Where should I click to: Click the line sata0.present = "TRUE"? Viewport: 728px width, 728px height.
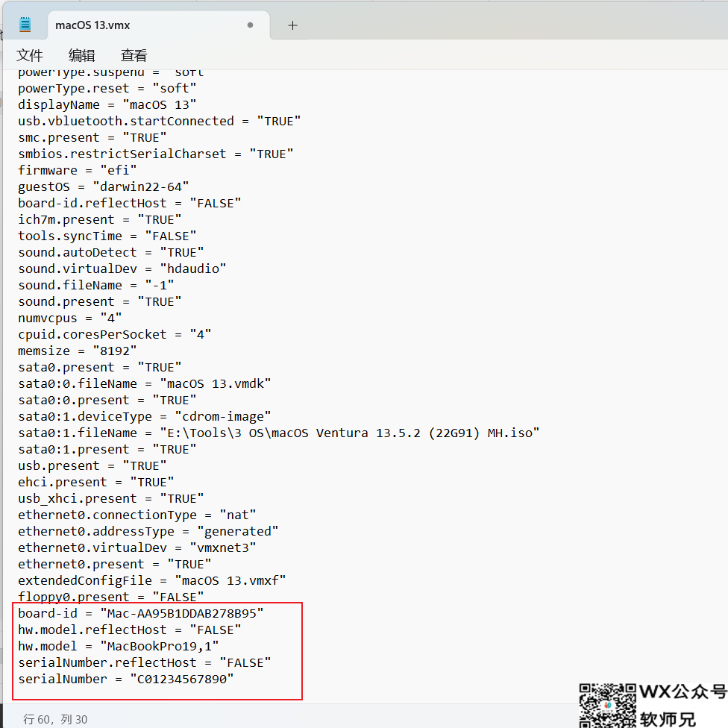[x=100, y=367]
